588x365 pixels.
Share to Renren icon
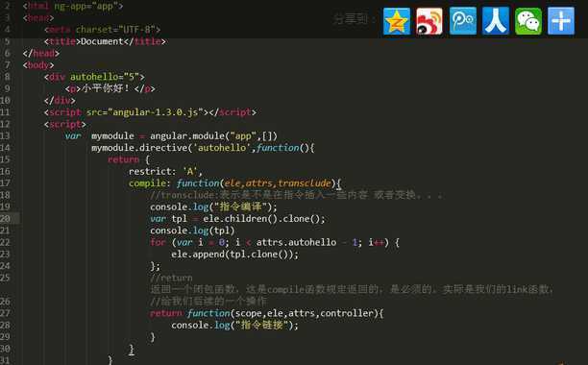tap(496, 21)
